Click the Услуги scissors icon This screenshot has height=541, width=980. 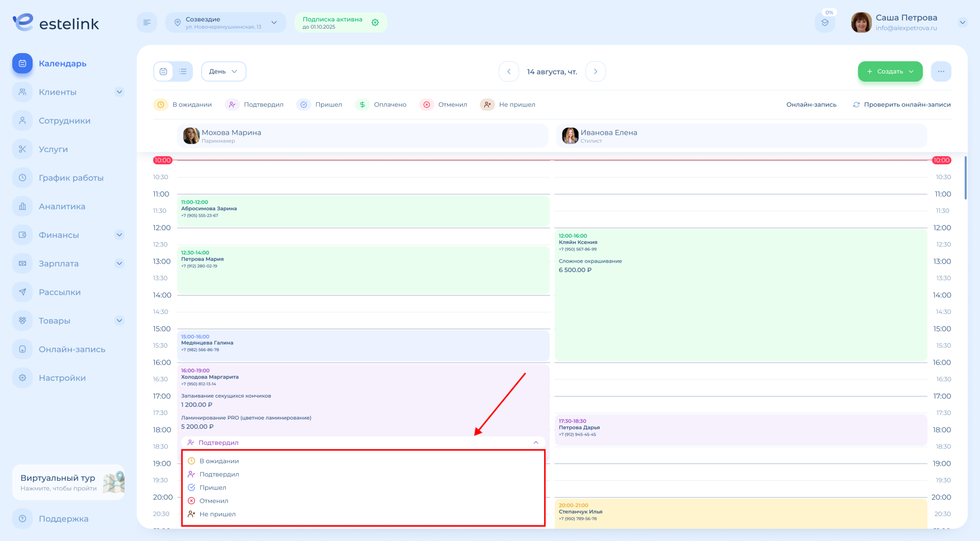pyautogui.click(x=22, y=149)
